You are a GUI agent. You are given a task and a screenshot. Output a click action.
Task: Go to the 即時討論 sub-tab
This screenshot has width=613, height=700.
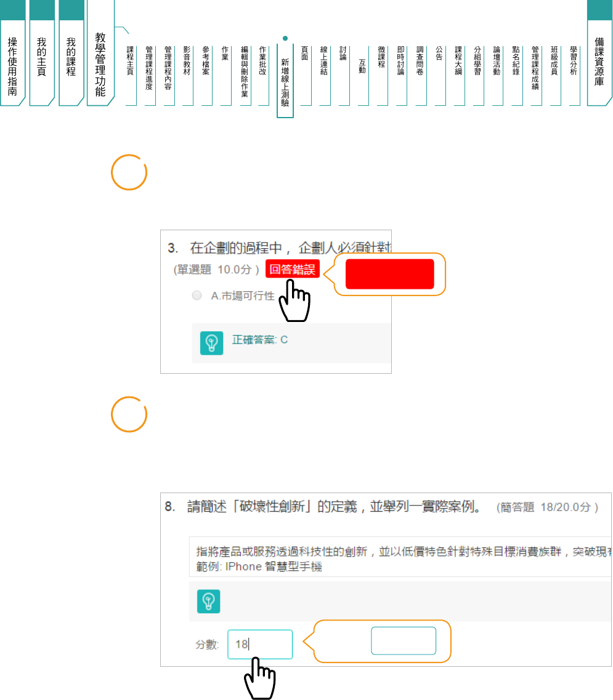coord(401,75)
